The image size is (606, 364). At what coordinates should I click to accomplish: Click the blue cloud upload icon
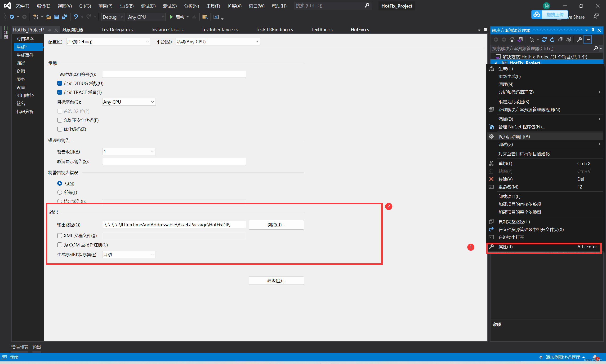[537, 14]
